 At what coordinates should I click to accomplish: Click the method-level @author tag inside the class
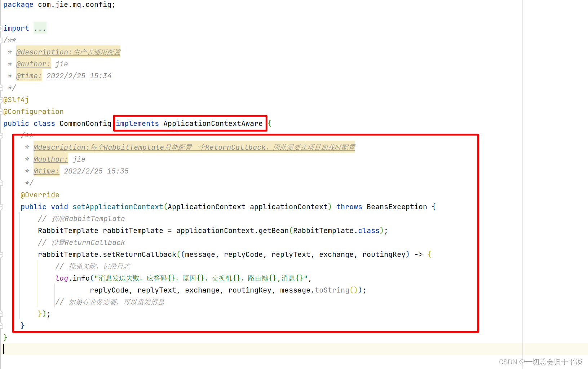(x=51, y=159)
